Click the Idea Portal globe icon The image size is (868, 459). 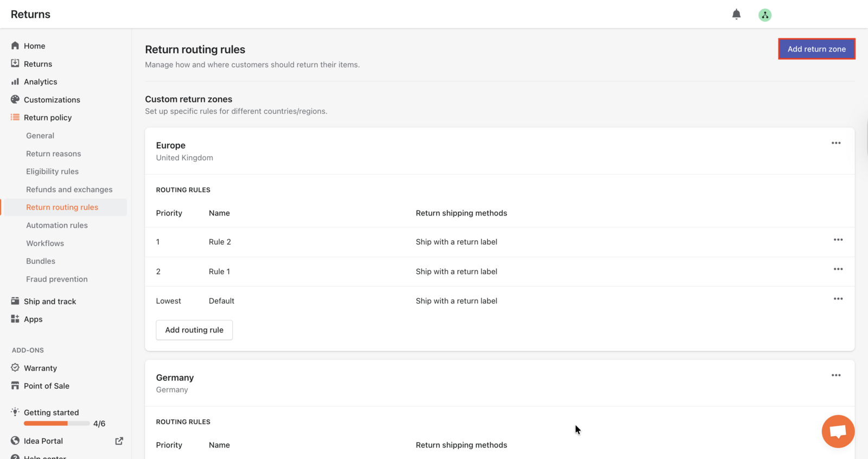pyautogui.click(x=15, y=441)
